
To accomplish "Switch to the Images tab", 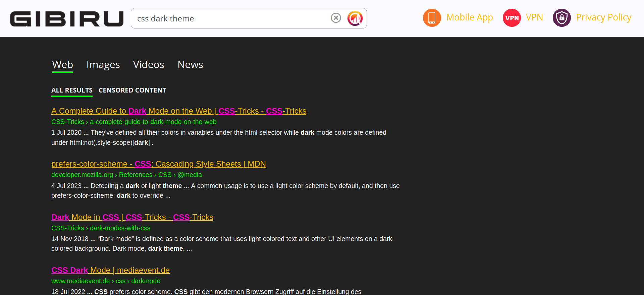I will point(103,65).
